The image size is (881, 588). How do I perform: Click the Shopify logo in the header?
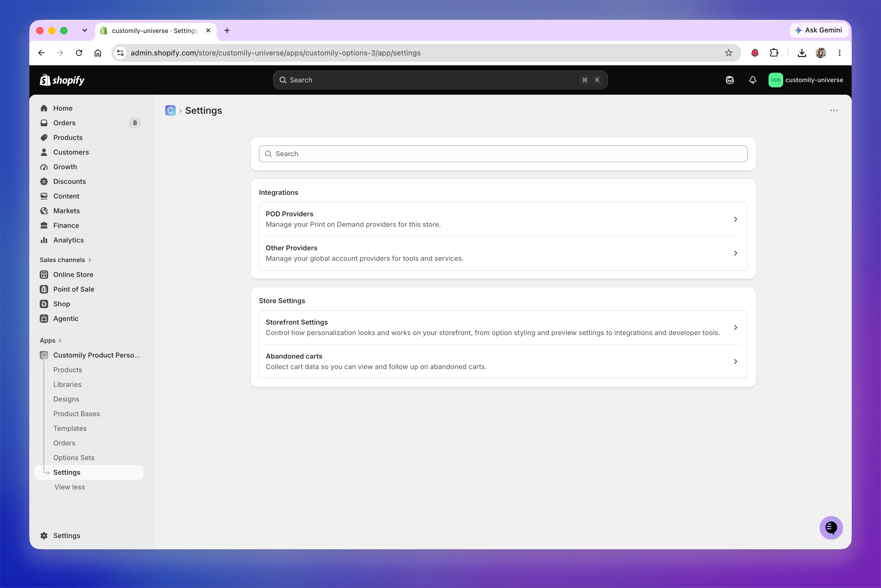click(x=62, y=80)
